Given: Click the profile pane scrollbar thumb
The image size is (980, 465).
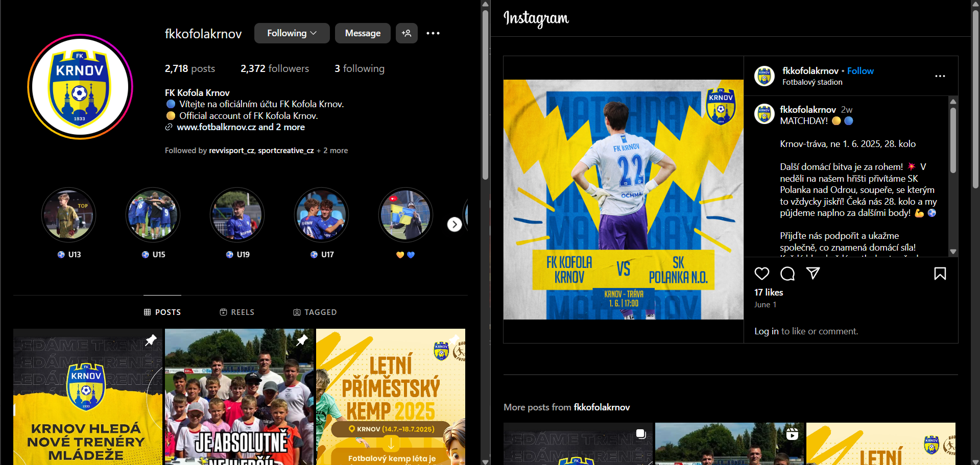Looking at the screenshot, I should point(485,94).
